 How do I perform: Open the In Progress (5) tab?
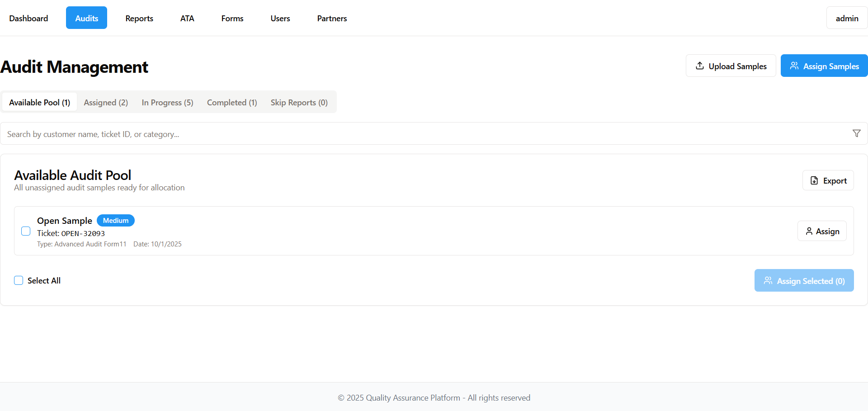pyautogui.click(x=167, y=103)
